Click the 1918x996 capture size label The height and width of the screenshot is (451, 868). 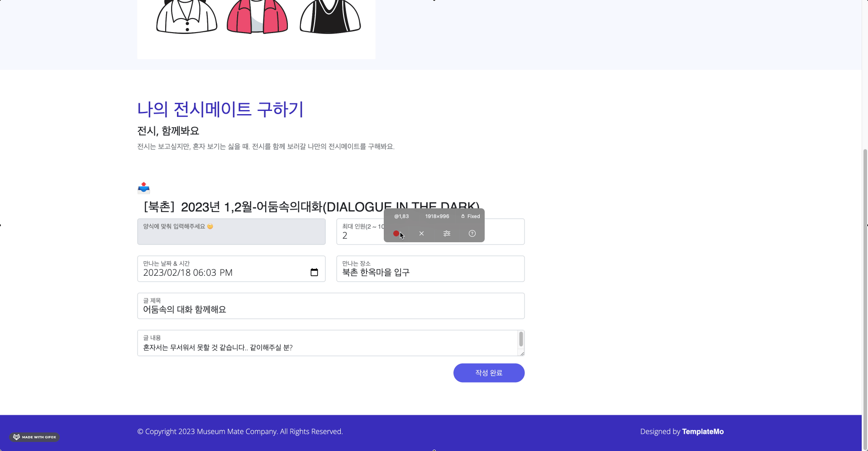point(436,216)
